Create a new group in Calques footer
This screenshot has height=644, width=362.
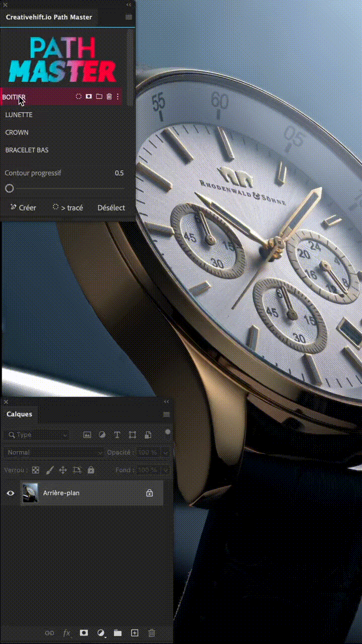pyautogui.click(x=118, y=633)
